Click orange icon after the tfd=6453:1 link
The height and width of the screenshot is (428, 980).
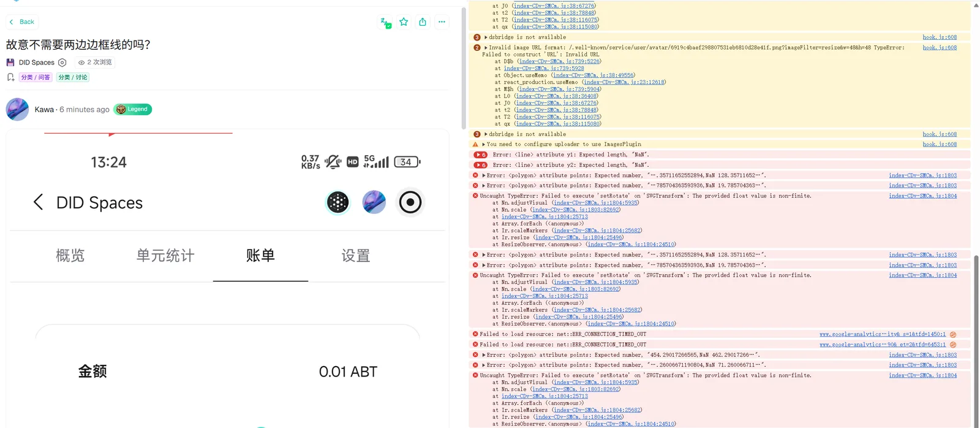(x=953, y=345)
